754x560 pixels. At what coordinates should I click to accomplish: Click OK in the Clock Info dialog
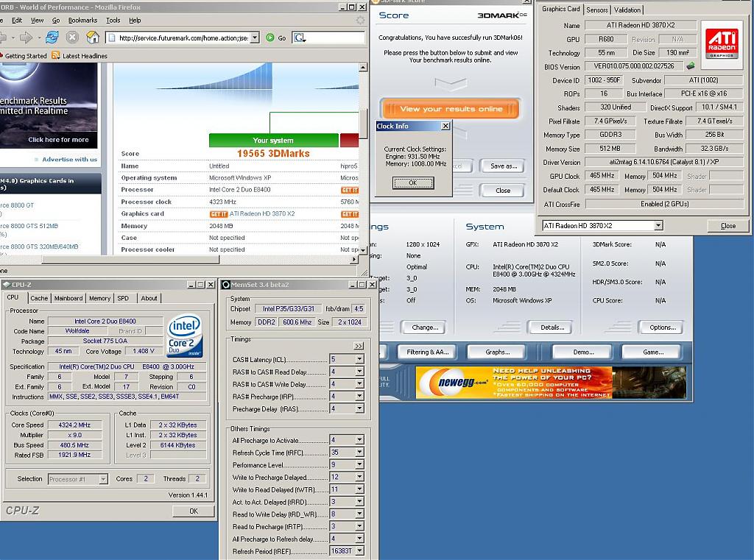413,182
